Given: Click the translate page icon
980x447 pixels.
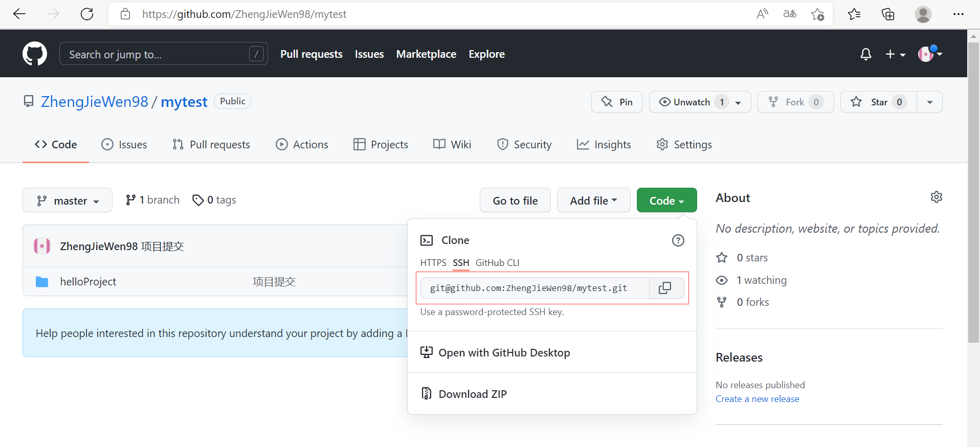Looking at the screenshot, I should point(790,14).
